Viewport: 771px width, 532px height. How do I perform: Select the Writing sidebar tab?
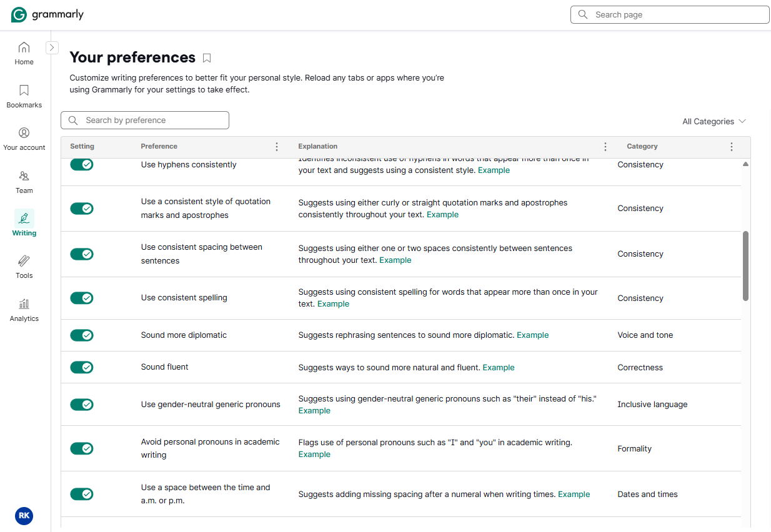[x=24, y=224]
